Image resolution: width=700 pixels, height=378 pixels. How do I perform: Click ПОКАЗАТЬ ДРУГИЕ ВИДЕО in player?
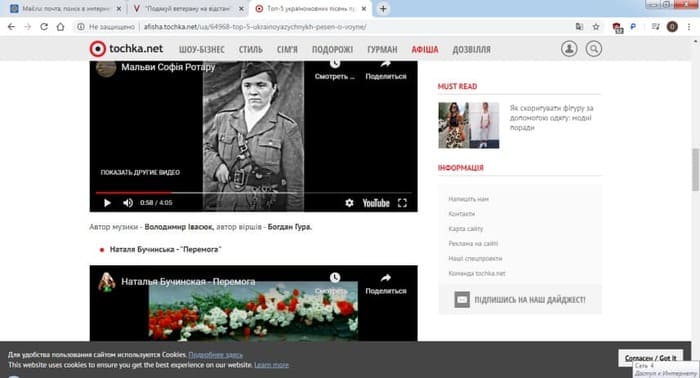click(x=140, y=172)
